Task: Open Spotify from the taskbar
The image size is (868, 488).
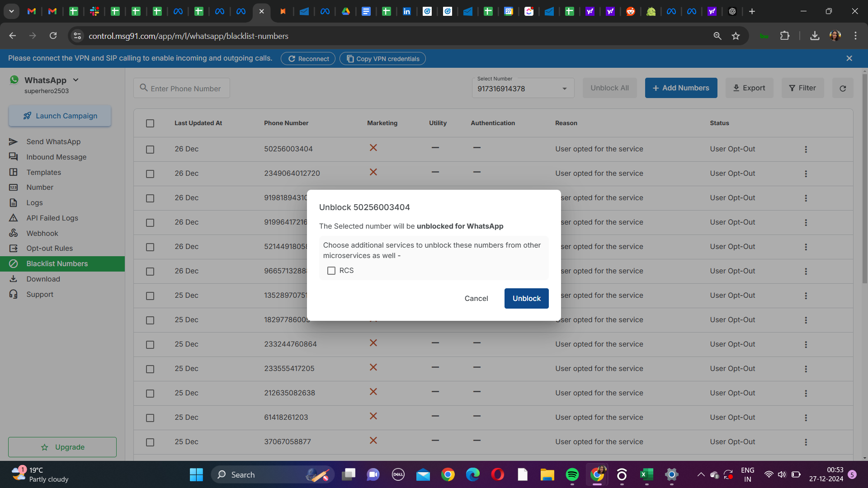Action: (x=572, y=474)
